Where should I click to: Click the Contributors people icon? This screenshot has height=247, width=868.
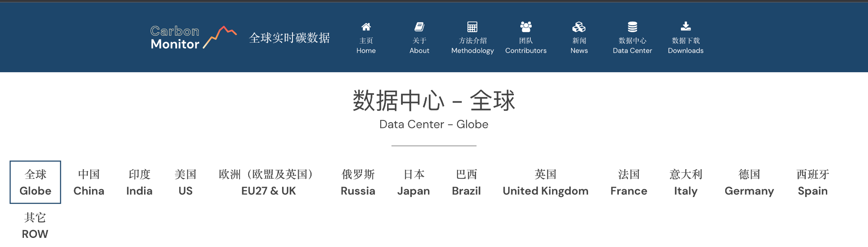pos(526,27)
